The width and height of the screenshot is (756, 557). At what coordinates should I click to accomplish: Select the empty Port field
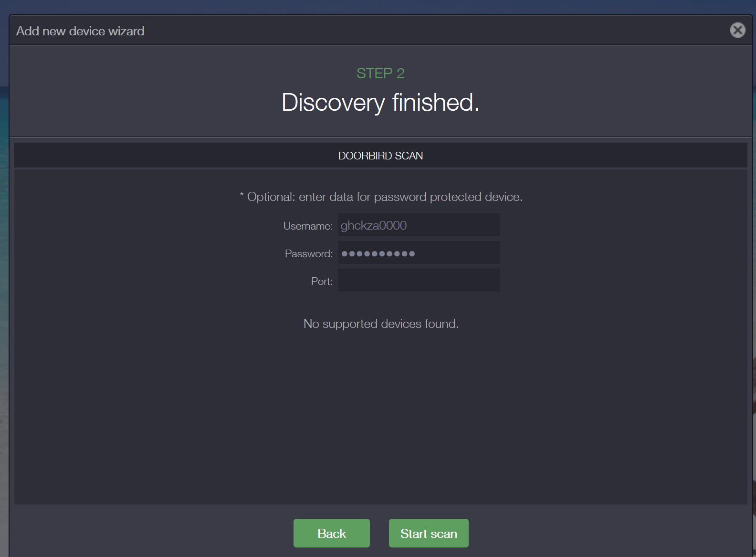pyautogui.click(x=419, y=281)
